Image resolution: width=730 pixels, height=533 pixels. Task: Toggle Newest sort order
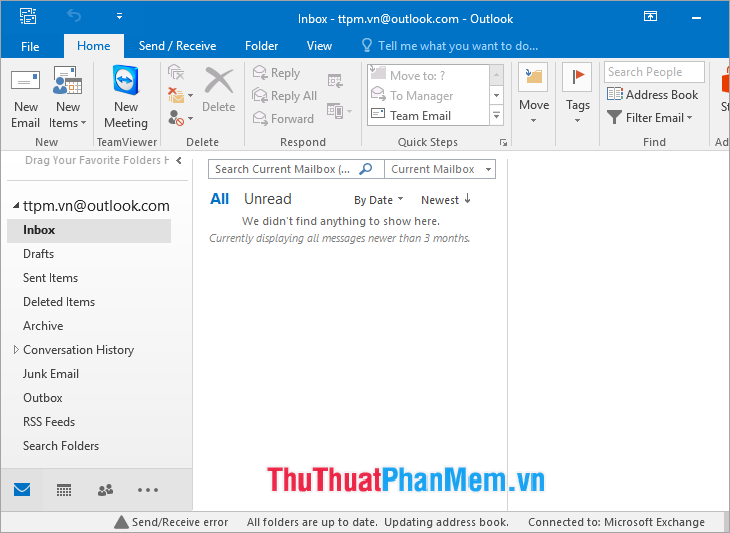click(446, 200)
